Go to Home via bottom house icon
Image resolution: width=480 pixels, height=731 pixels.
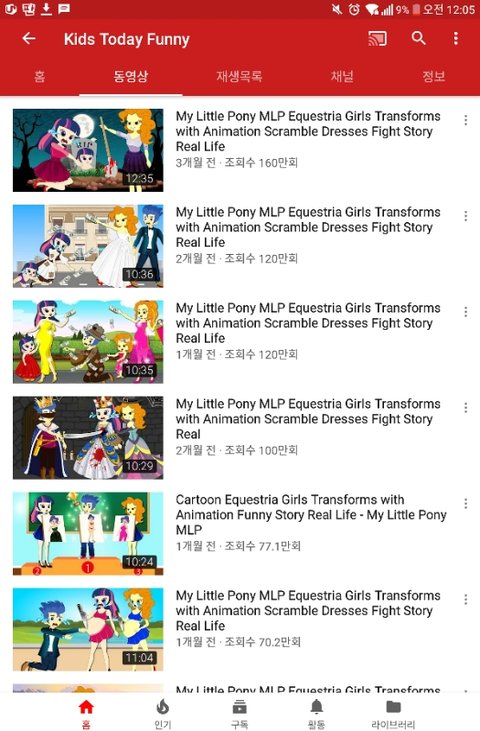[86, 707]
